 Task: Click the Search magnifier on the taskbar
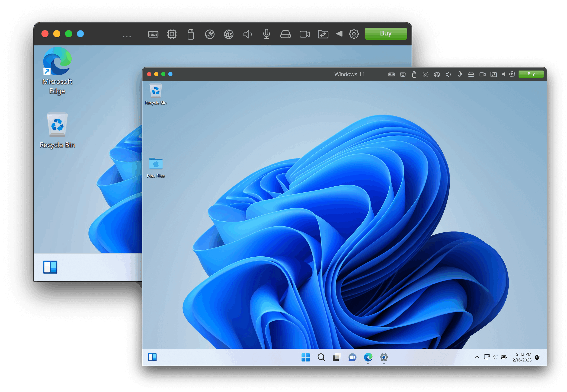pos(321,357)
